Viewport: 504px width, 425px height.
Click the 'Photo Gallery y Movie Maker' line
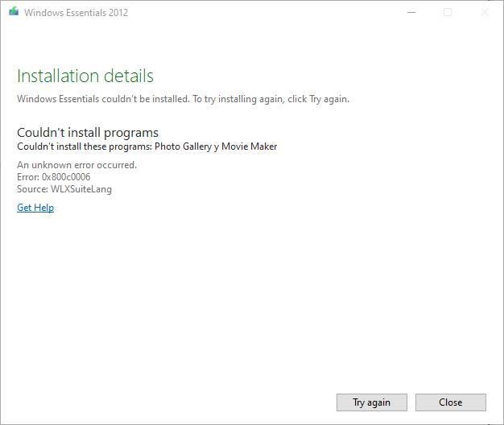click(x=147, y=146)
